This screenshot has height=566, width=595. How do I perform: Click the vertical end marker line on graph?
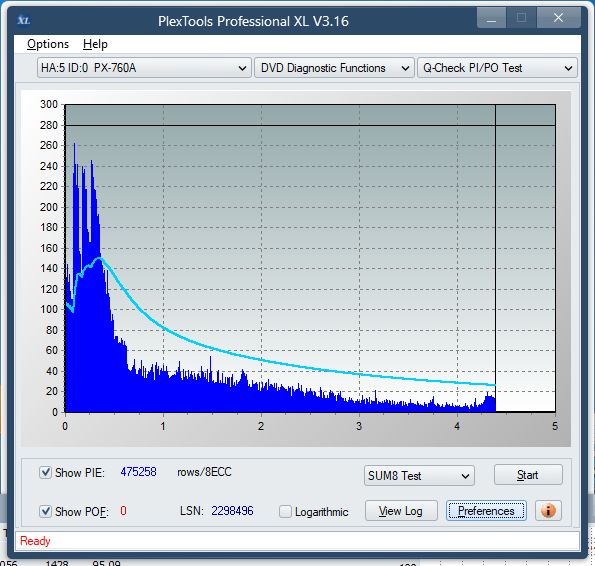click(495, 258)
